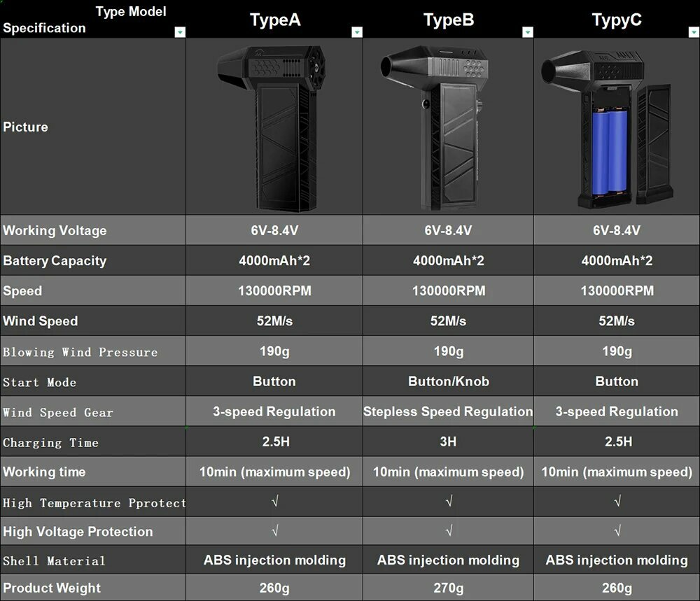Open the filter dropdown in the Specification header
This screenshot has height=601, width=700.
[180, 32]
